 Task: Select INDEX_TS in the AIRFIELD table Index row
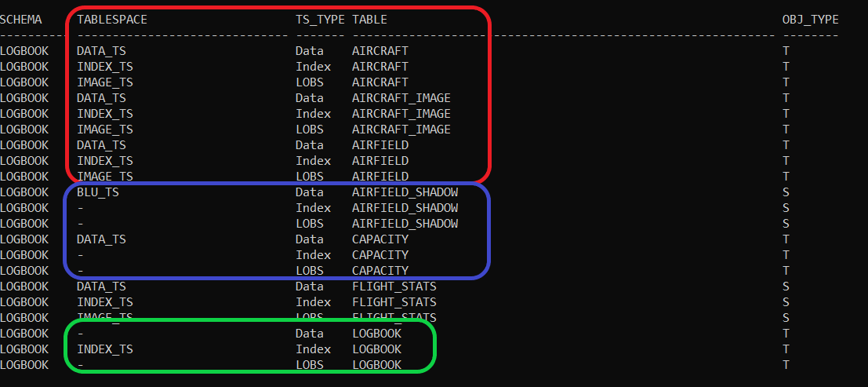point(104,161)
